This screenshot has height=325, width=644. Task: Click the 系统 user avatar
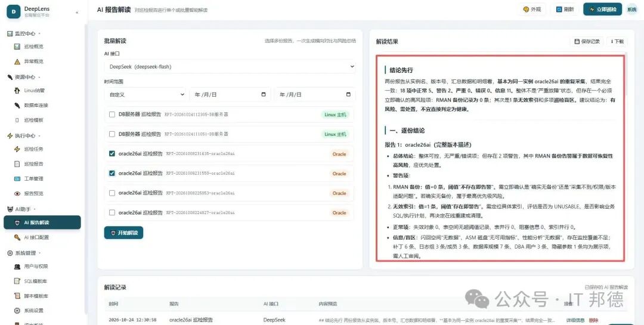631,9
